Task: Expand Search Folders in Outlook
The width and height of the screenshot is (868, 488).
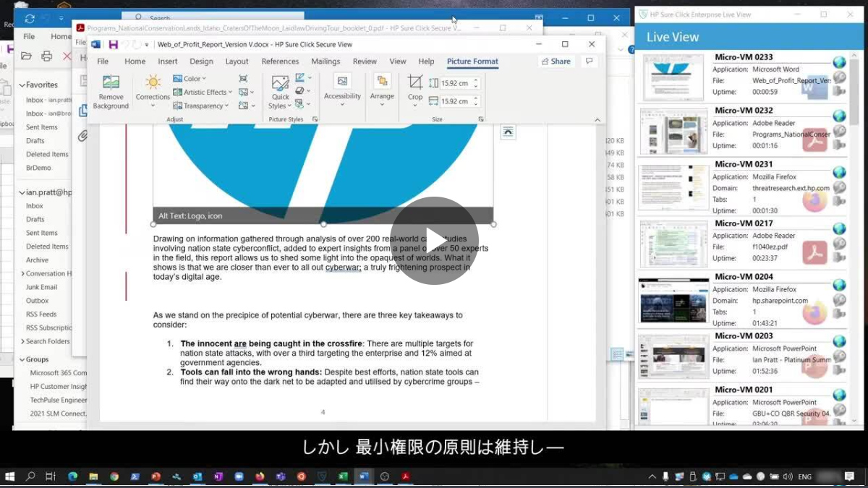Action: [22, 341]
